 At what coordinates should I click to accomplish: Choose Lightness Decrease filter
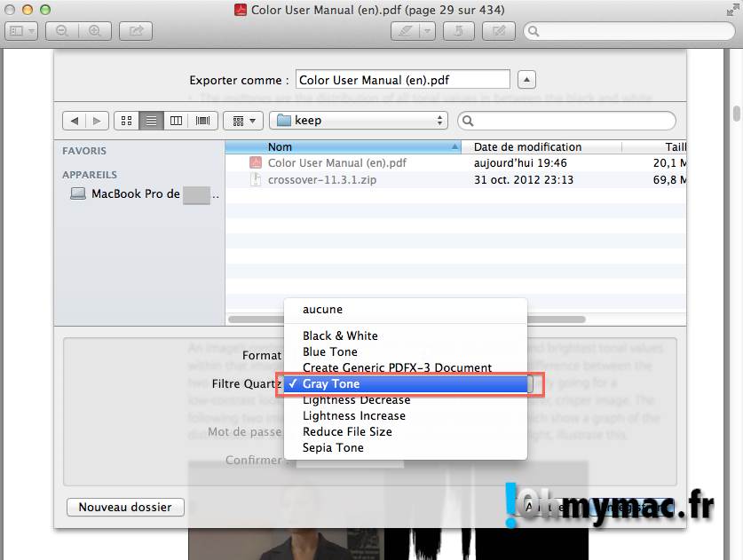(405, 400)
